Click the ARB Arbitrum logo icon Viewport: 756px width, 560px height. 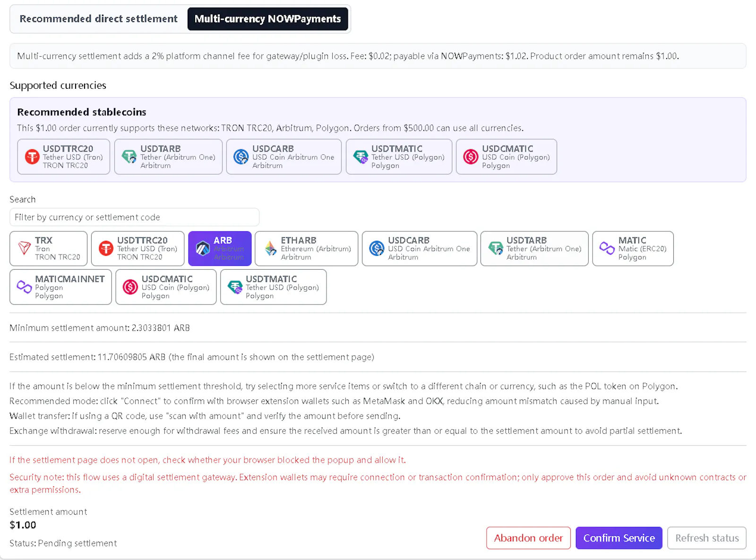point(203,248)
